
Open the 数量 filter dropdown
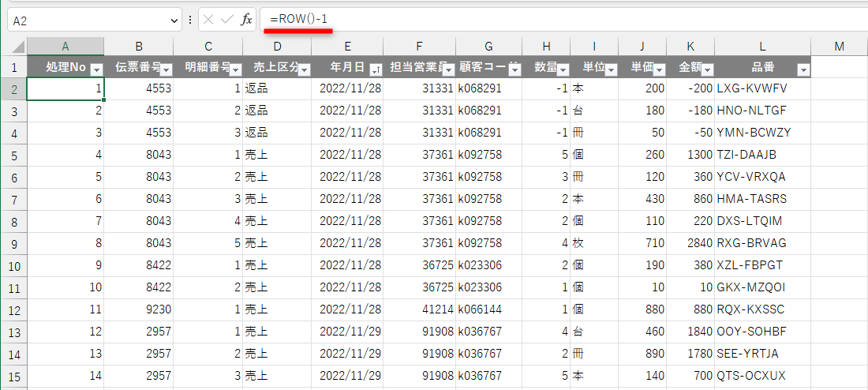[563, 69]
